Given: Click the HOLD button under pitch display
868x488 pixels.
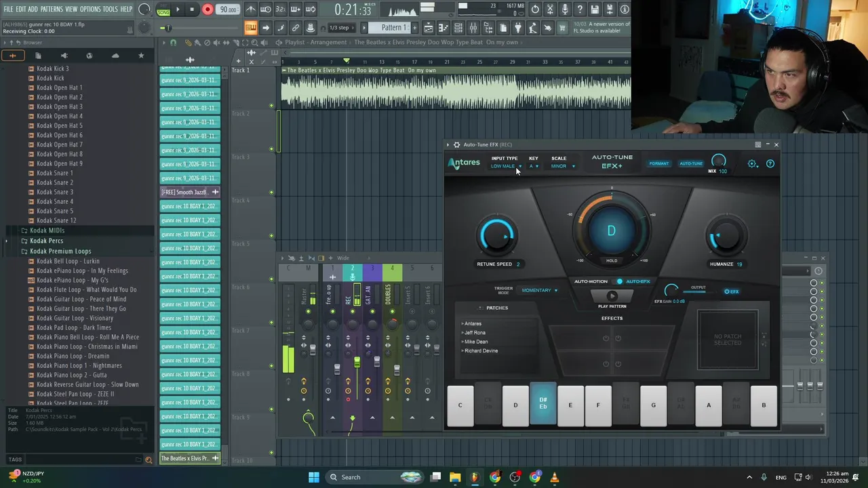Looking at the screenshot, I should (x=612, y=260).
